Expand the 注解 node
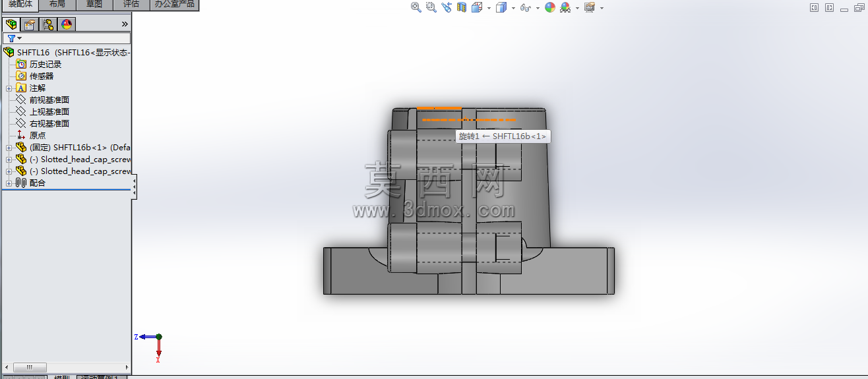868x379 pixels. click(9, 88)
